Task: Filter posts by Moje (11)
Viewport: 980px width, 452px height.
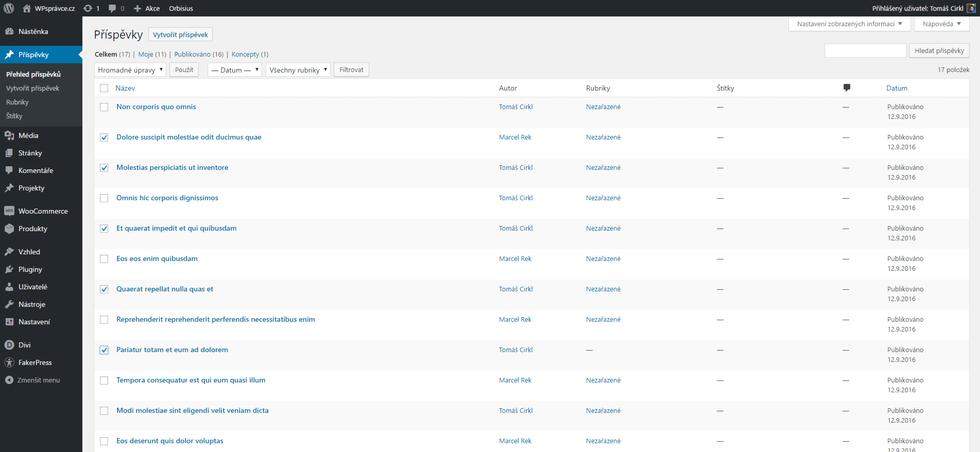Action: coord(152,54)
